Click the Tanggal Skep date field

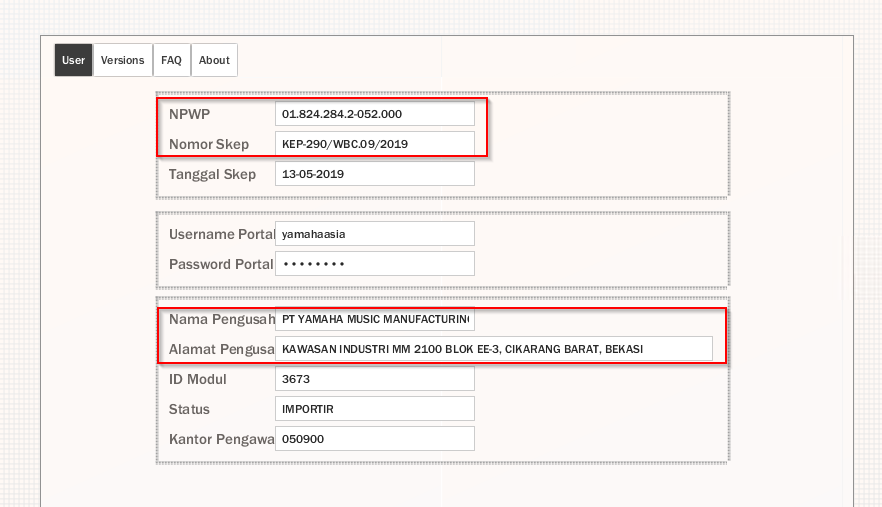point(374,174)
